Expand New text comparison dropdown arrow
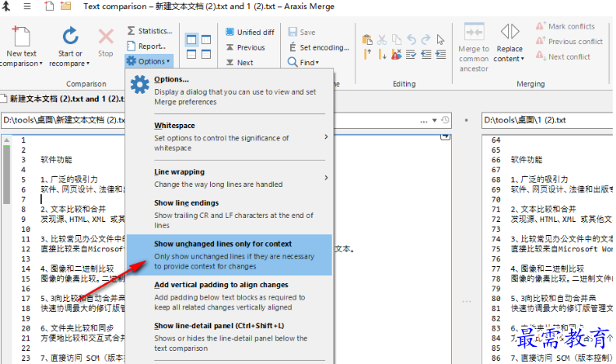The width and height of the screenshot is (616, 364). (41, 64)
